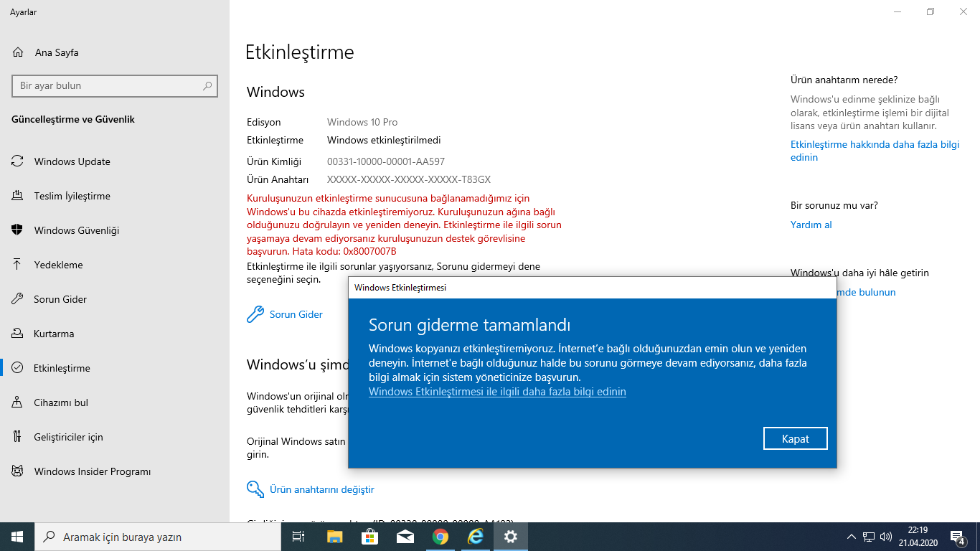Open the Windows Etkinleştirmesi daha fazla bilgi link
Image resolution: width=980 pixels, height=551 pixels.
click(x=496, y=391)
